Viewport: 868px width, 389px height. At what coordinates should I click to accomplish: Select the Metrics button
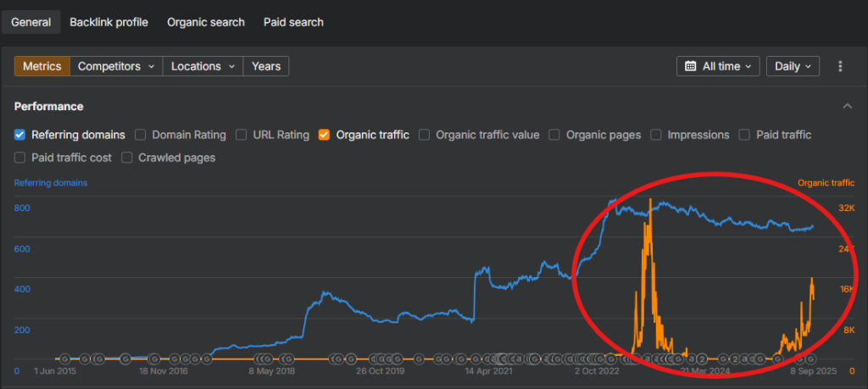point(42,66)
